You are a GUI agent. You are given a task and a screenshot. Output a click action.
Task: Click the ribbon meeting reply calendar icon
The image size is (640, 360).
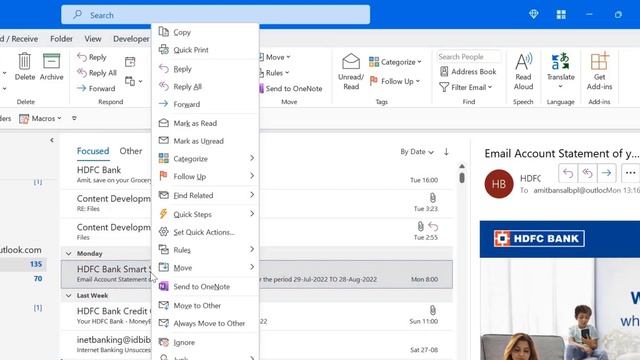130,62
